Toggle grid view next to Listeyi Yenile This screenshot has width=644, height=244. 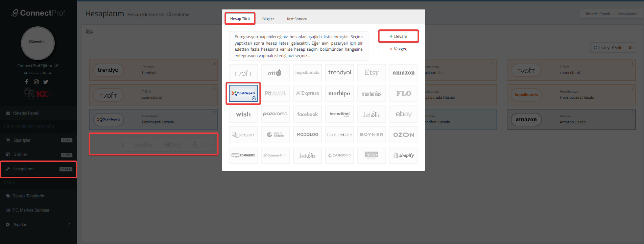[631, 48]
